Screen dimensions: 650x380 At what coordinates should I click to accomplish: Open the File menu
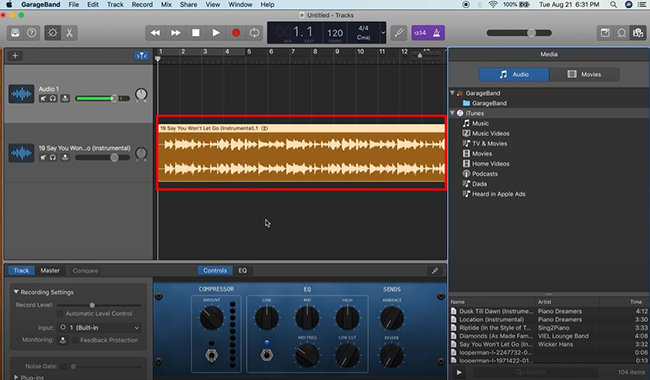click(74, 5)
